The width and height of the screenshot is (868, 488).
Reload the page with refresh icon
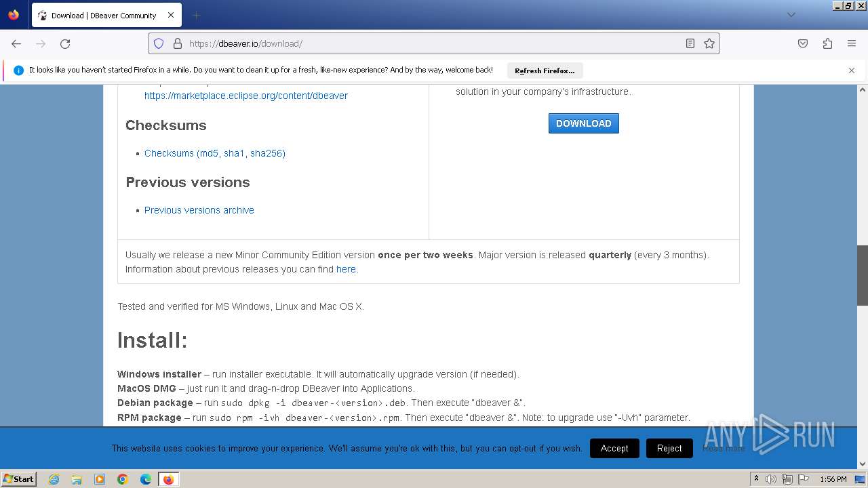tap(65, 43)
